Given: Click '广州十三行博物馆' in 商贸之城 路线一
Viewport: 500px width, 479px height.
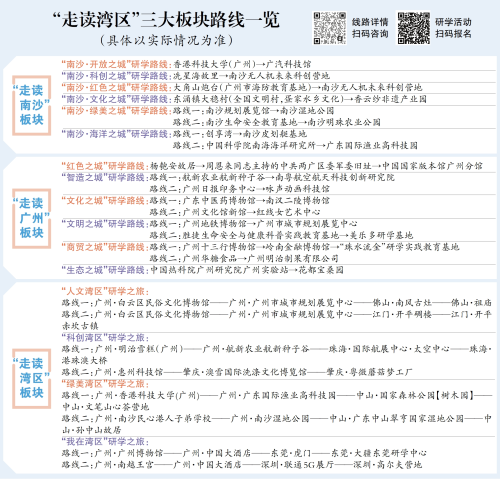Looking at the screenshot, I should (x=219, y=247).
